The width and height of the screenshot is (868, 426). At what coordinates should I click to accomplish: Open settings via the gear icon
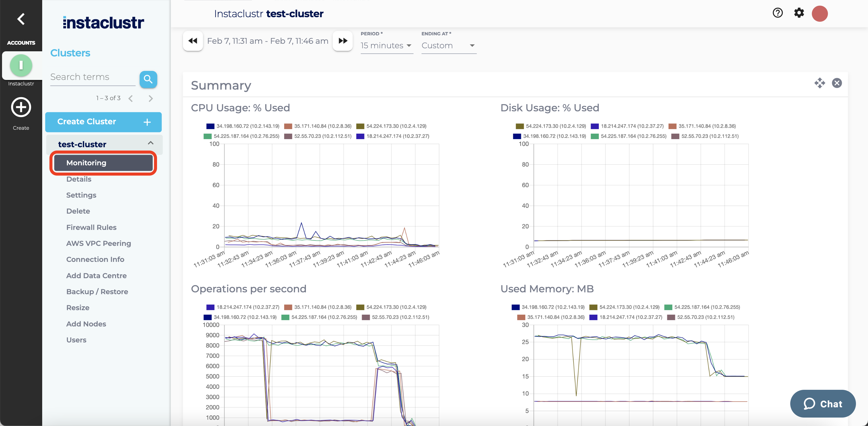pos(799,13)
